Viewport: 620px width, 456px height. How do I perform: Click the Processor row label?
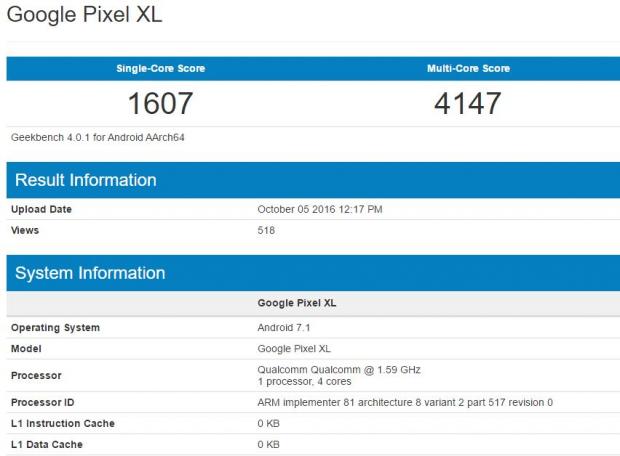point(36,375)
